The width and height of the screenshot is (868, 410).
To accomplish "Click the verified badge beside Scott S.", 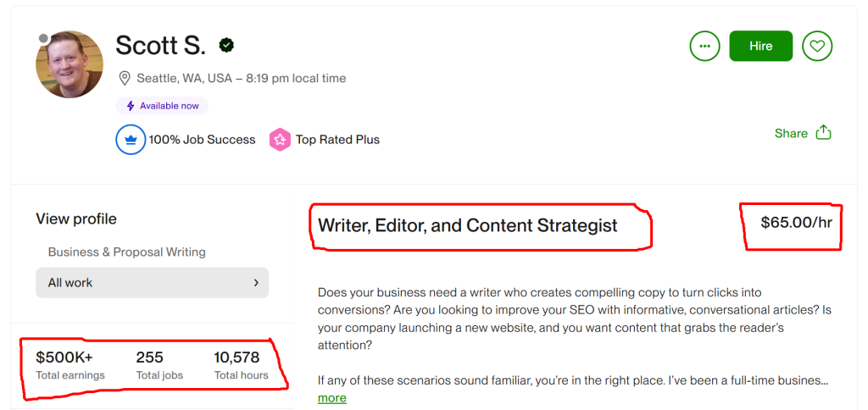I will (226, 46).
